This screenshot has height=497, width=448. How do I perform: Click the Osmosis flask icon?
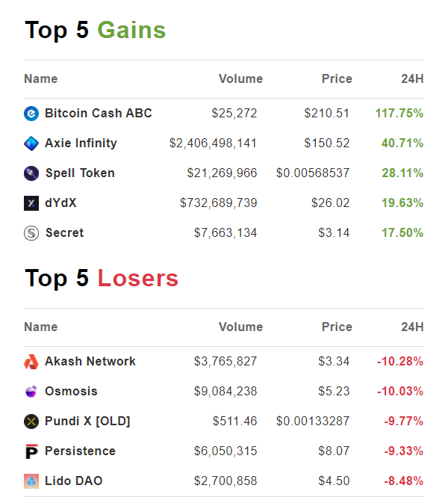(x=31, y=392)
